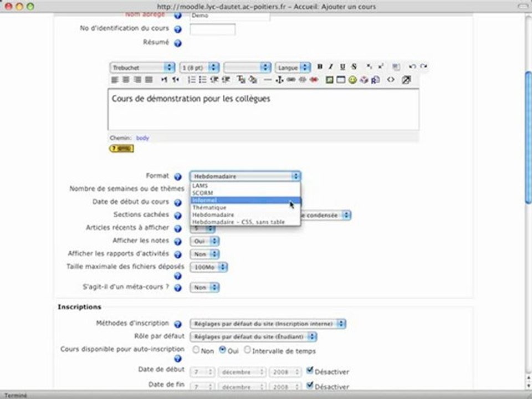
Task: Select 'Non' for auto-inscription
Action: 196,350
